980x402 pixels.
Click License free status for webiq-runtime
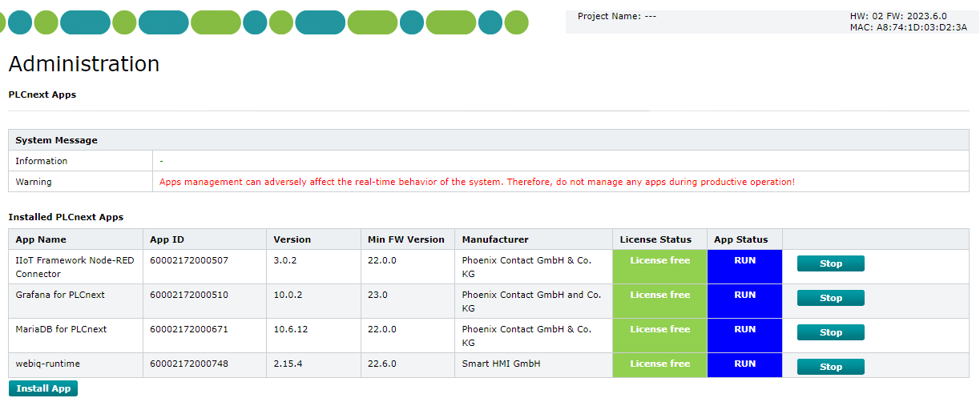tap(659, 365)
